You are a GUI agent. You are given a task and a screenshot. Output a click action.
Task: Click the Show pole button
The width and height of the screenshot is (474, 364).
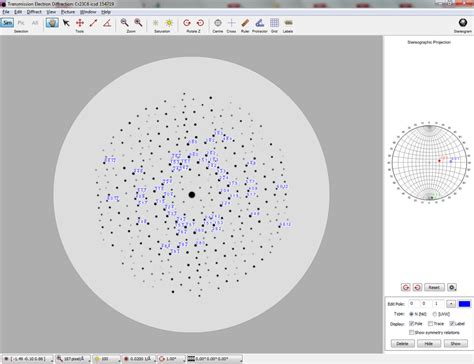(x=456, y=343)
